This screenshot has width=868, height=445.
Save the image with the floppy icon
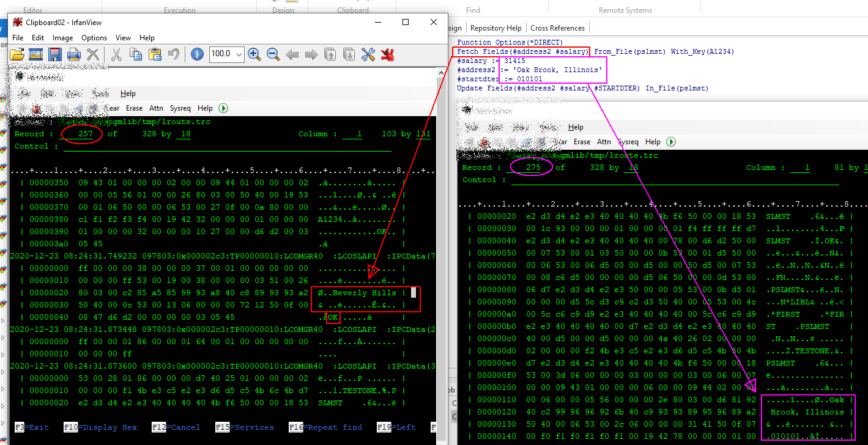54,54
